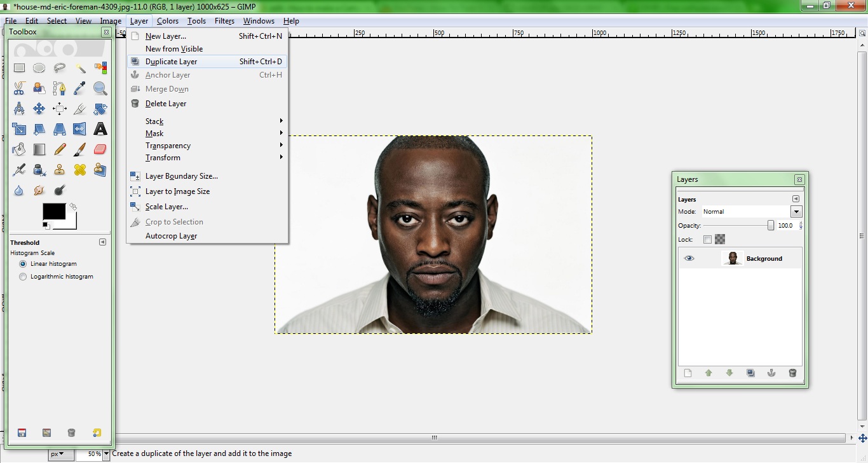The height and width of the screenshot is (463, 868).
Task: Select the Dodge/Burn tool
Action: [x=60, y=190]
